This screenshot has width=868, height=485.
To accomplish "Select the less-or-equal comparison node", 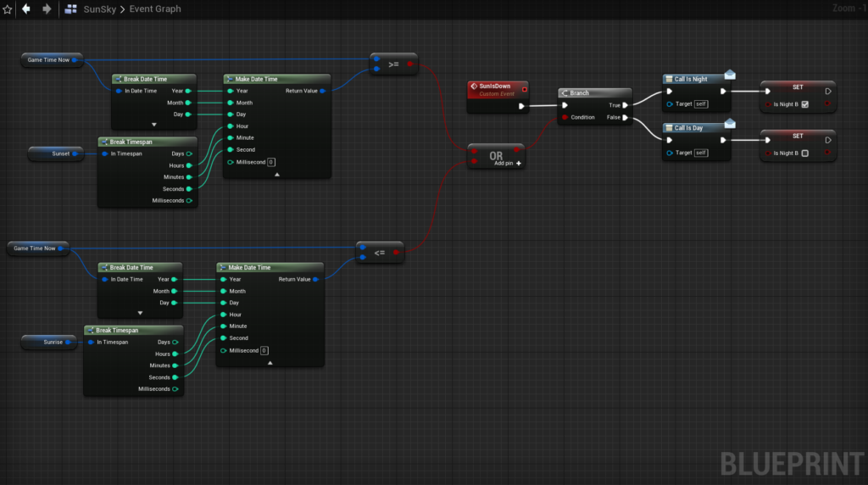I will pyautogui.click(x=380, y=253).
